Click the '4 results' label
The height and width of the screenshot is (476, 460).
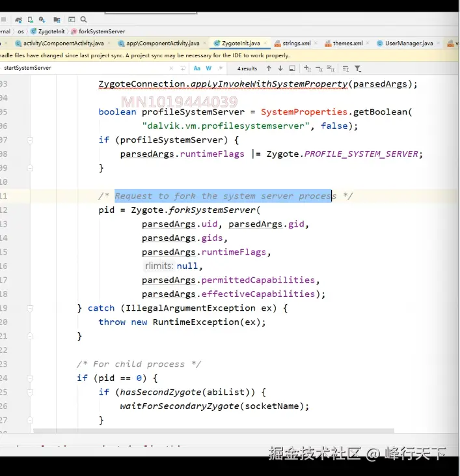pyautogui.click(x=247, y=68)
